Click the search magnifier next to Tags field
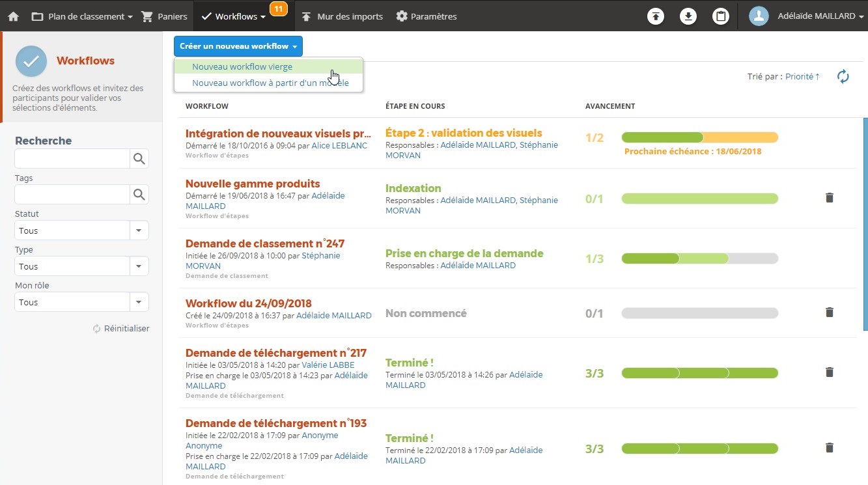Viewport: 868px width, 485px height. tap(139, 194)
